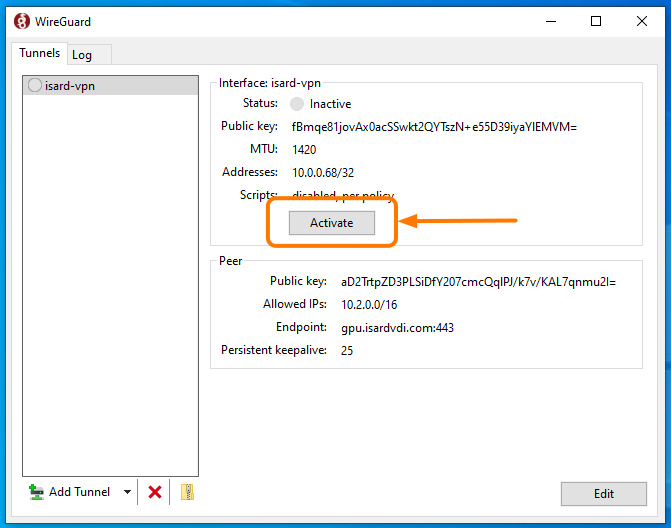Click the WireGuard logo in title bar
The image size is (671, 528).
point(21,21)
